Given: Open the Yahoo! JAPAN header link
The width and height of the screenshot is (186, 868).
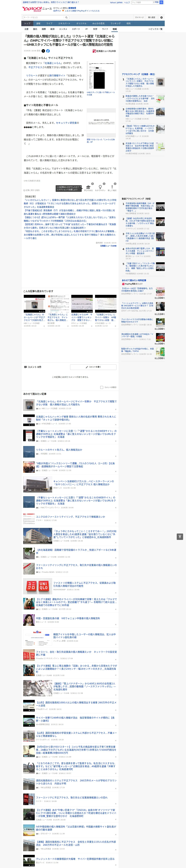Looking at the screenshot, I should point(116,2).
